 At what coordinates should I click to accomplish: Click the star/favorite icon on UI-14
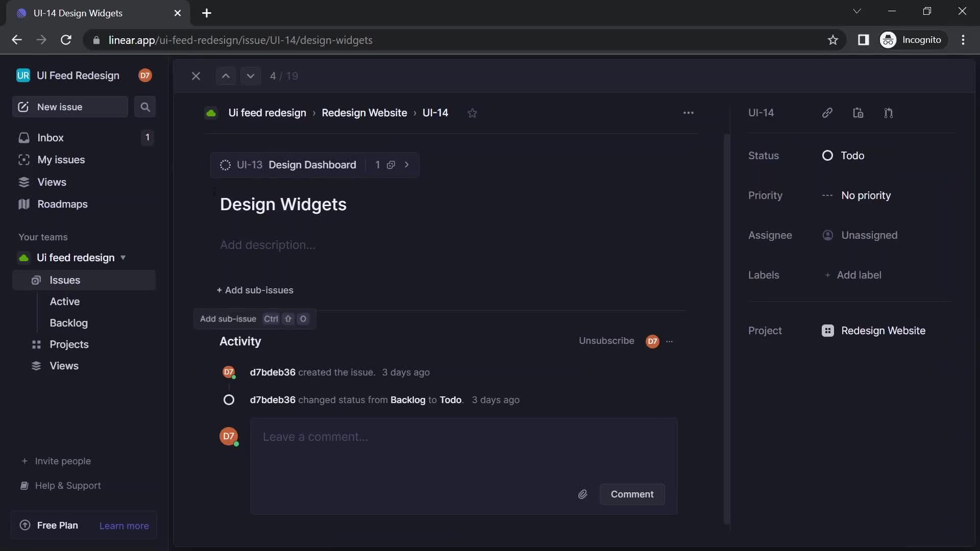[472, 112]
